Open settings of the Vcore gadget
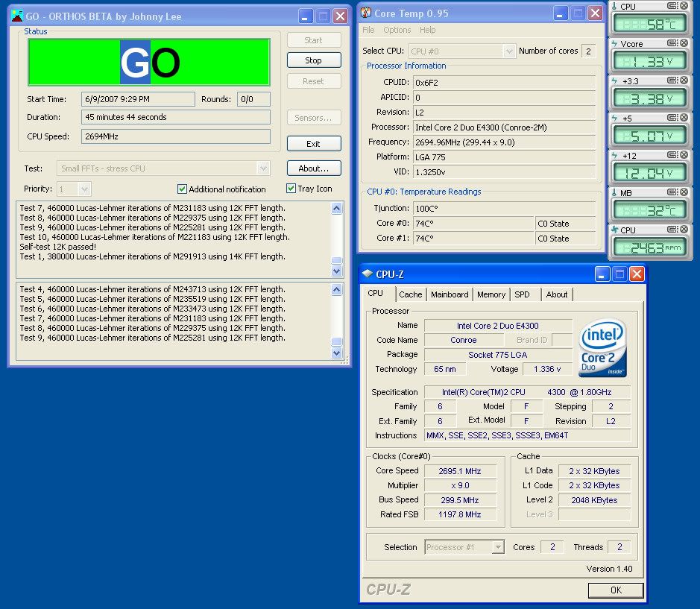 (x=672, y=43)
